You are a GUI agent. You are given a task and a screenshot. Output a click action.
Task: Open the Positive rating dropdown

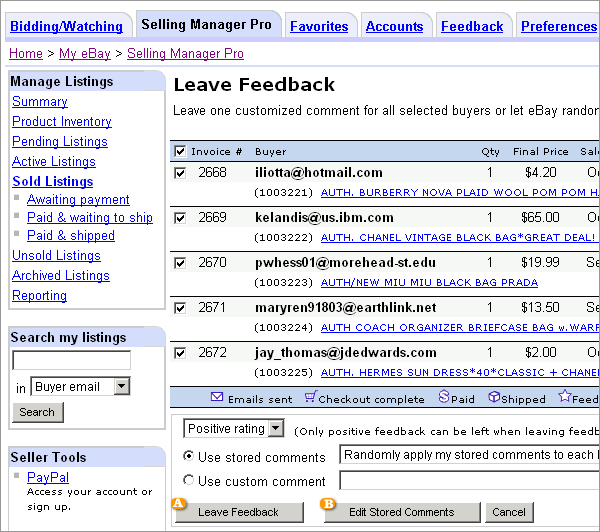234,428
